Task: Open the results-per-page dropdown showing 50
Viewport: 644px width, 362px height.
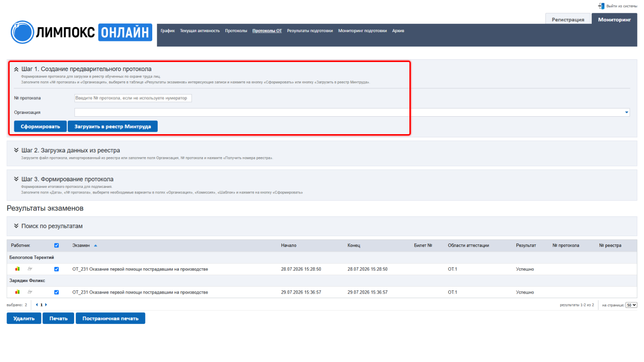Action: (x=631, y=305)
